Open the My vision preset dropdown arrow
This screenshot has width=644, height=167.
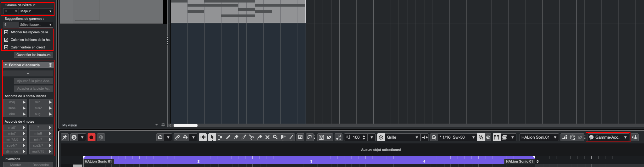click(x=156, y=125)
